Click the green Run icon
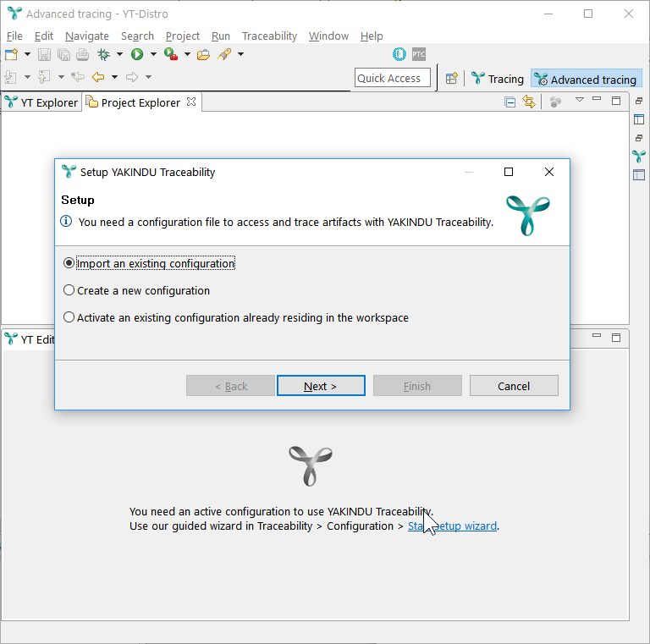The width and height of the screenshot is (650, 644). click(x=137, y=54)
